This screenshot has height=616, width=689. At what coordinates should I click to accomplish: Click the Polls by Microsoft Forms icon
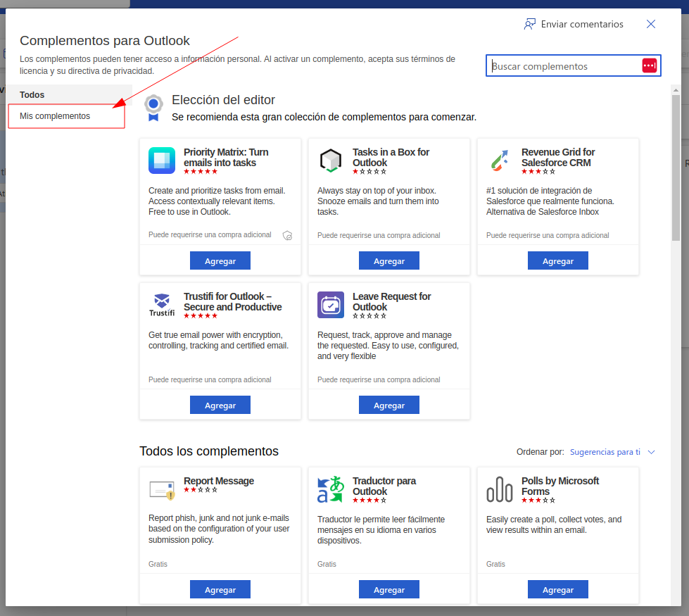pyautogui.click(x=500, y=489)
